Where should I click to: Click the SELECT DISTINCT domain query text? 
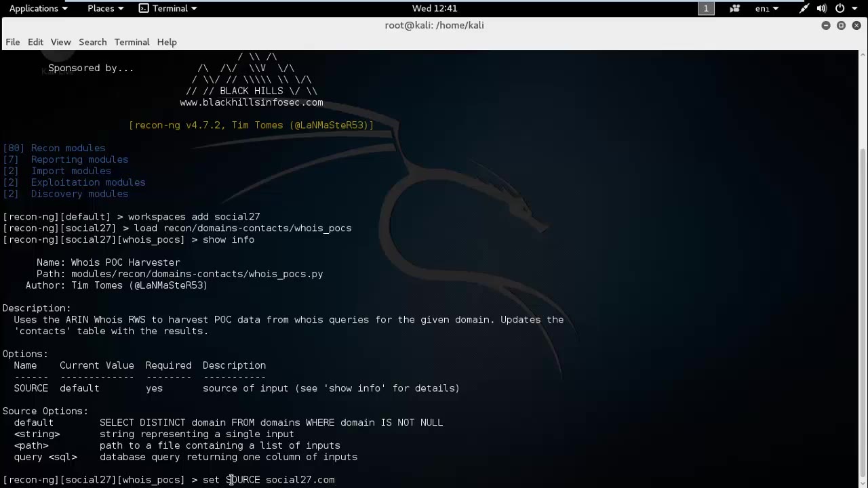pos(271,423)
